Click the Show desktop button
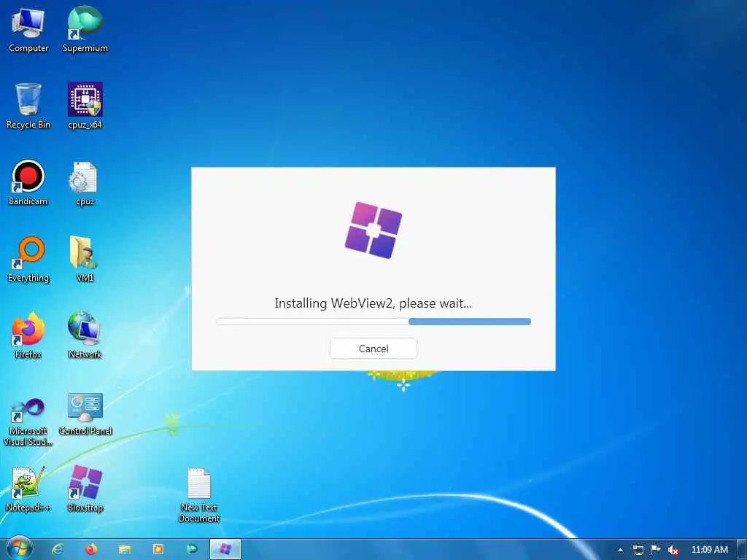Viewport: 747px width, 560px height. 742,550
